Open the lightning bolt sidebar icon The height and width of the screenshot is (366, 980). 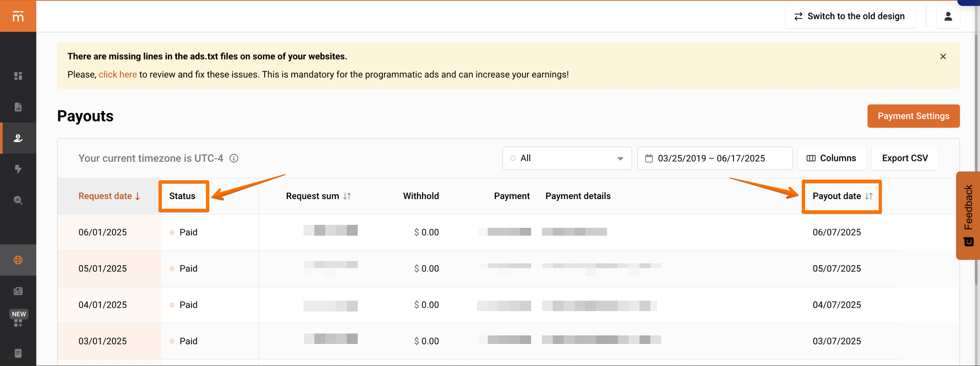pyautogui.click(x=18, y=169)
